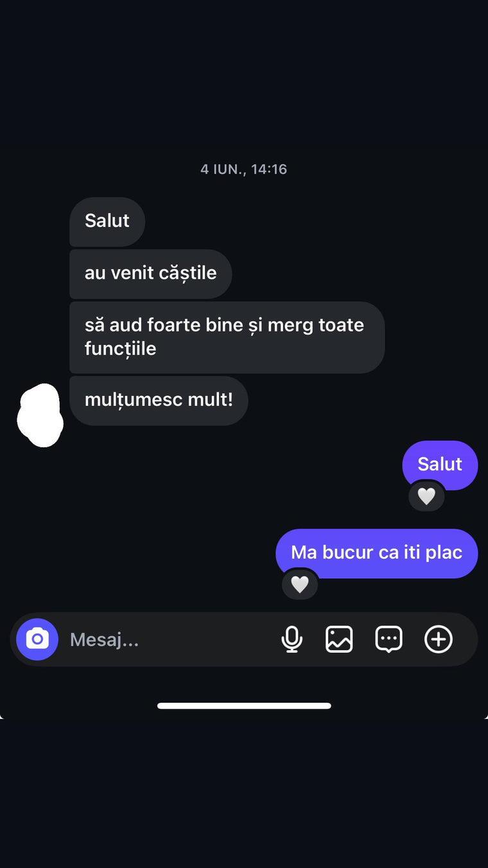
Task: Tap the plus circle for more options
Action: 439,639
